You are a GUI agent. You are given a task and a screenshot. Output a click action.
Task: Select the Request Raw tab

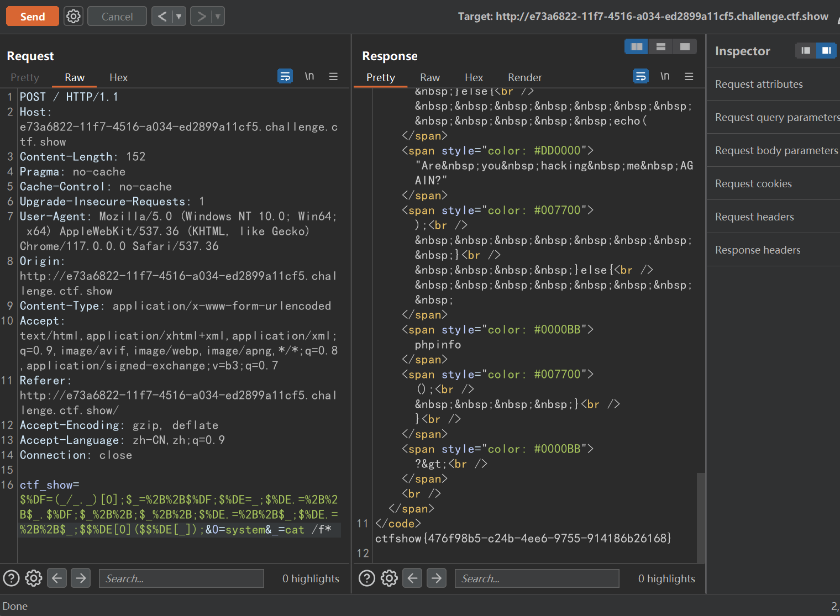point(75,77)
